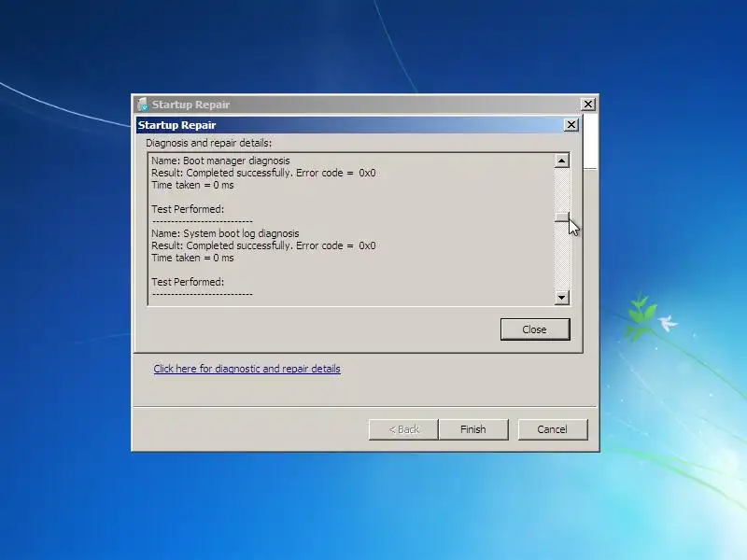Image resolution: width=747 pixels, height=560 pixels.
Task: Click 'Time taken = 0 ms' under Boot manager
Action: 192,185
